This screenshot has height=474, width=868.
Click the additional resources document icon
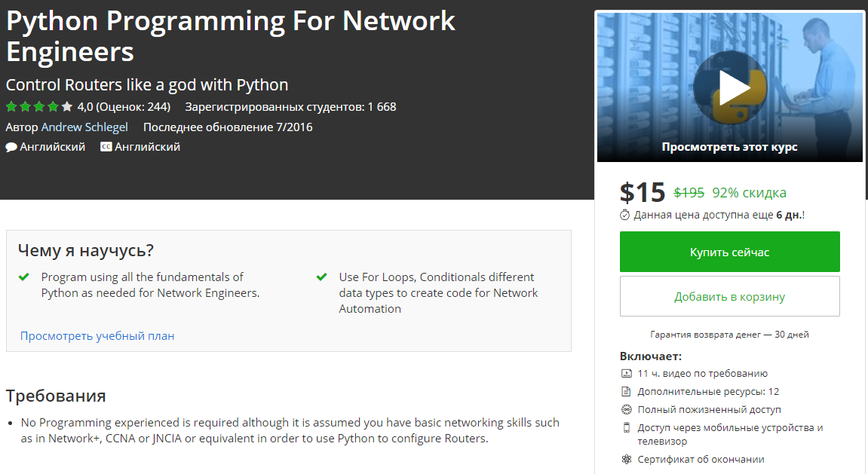626,391
